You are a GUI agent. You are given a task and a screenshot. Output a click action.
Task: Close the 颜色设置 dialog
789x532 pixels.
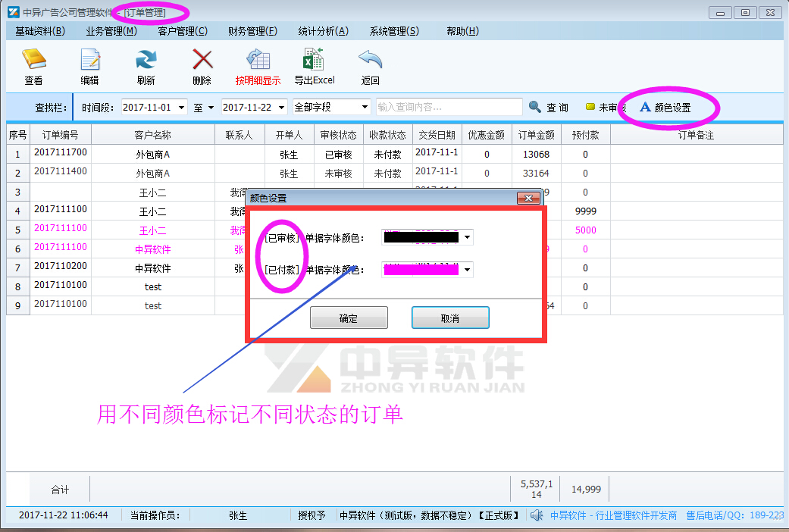click(528, 199)
